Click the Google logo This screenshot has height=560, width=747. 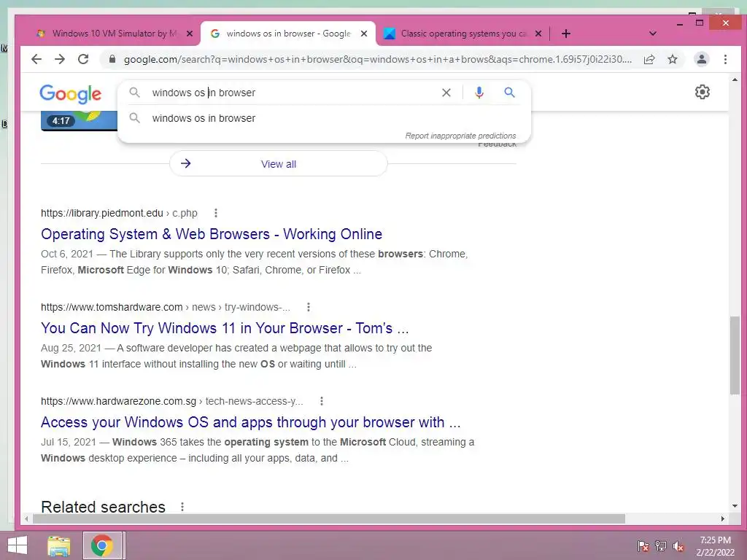71,94
